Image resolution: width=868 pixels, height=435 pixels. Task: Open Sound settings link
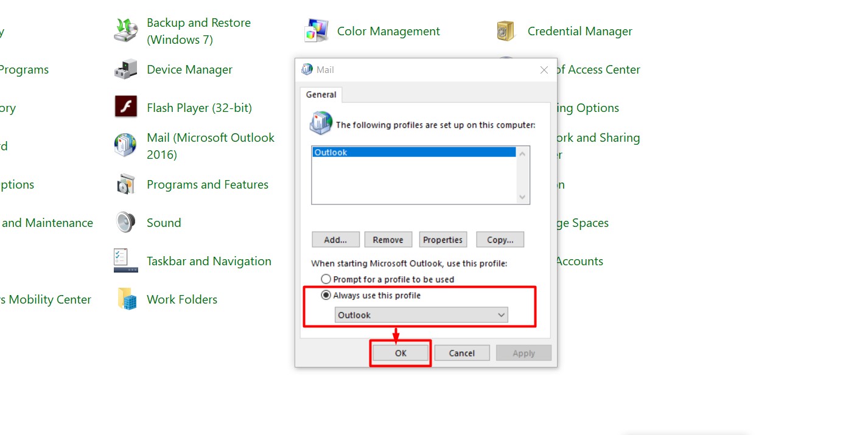click(164, 223)
